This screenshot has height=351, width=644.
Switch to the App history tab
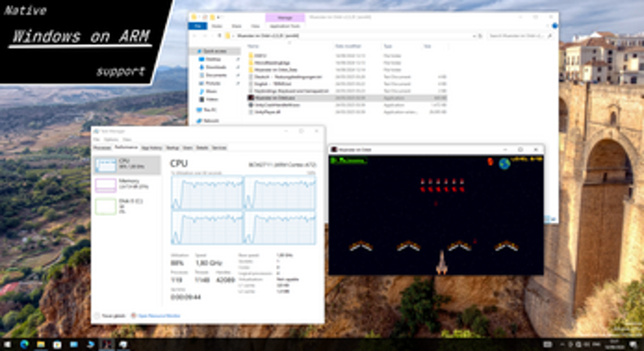pos(152,148)
